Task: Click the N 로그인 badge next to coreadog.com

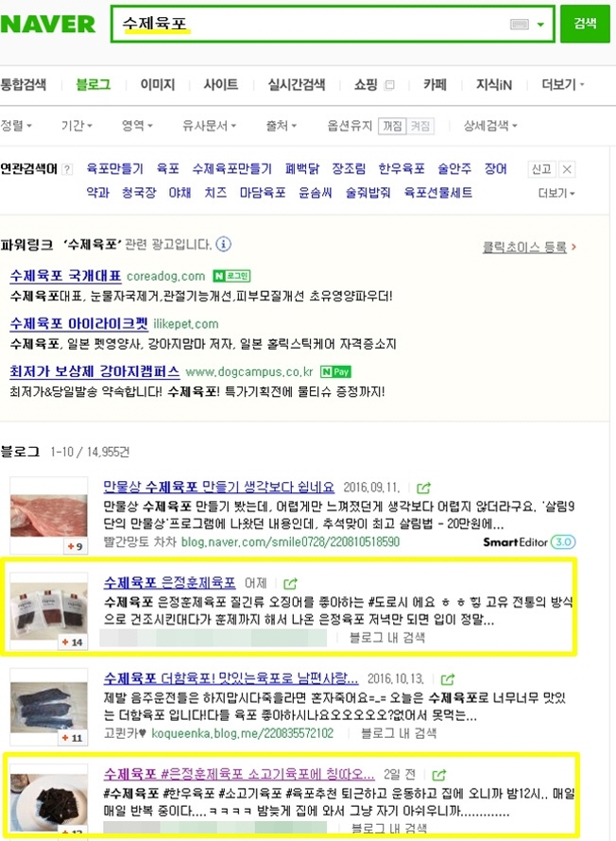Action: point(231,276)
